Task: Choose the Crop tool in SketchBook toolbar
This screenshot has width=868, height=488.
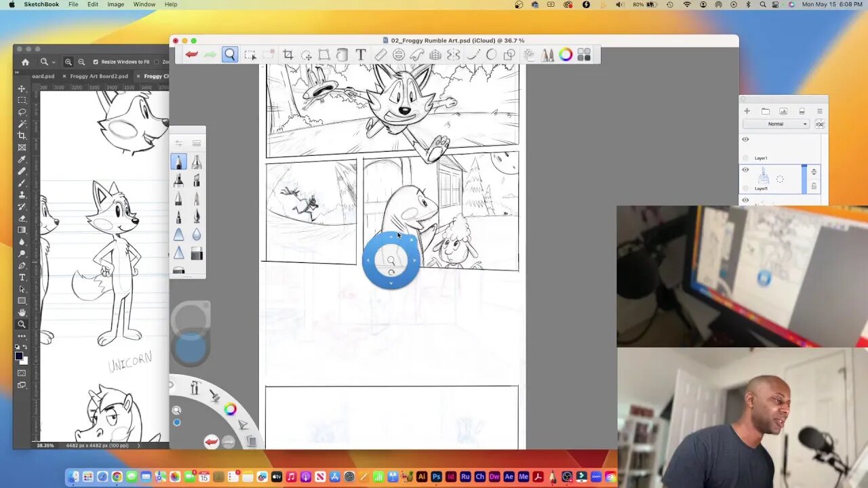Action: tap(288, 55)
